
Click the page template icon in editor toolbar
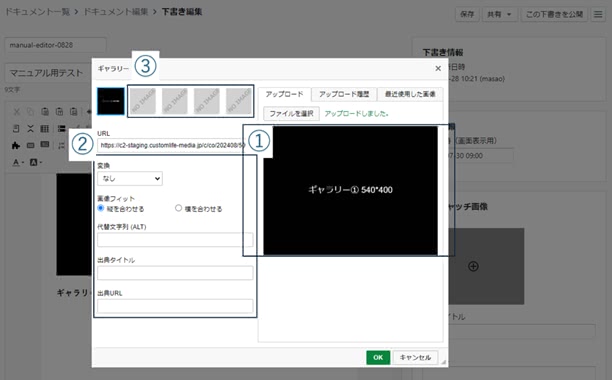(x=16, y=129)
